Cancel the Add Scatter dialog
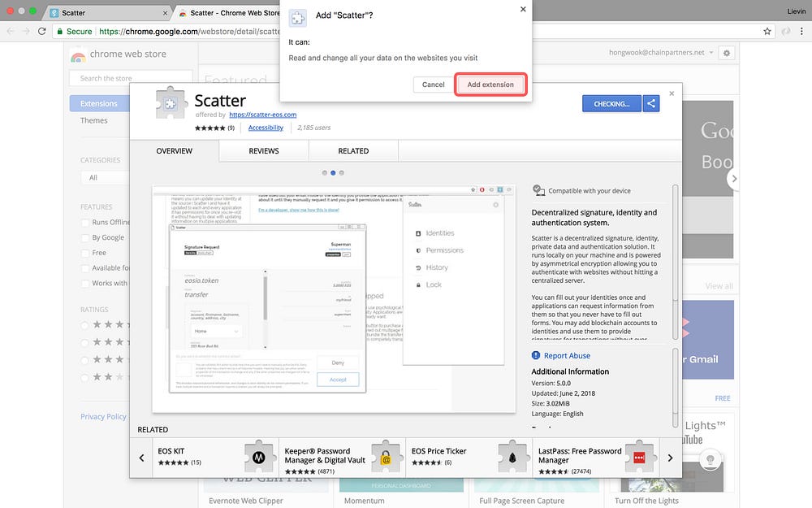This screenshot has height=508, width=812. [433, 85]
